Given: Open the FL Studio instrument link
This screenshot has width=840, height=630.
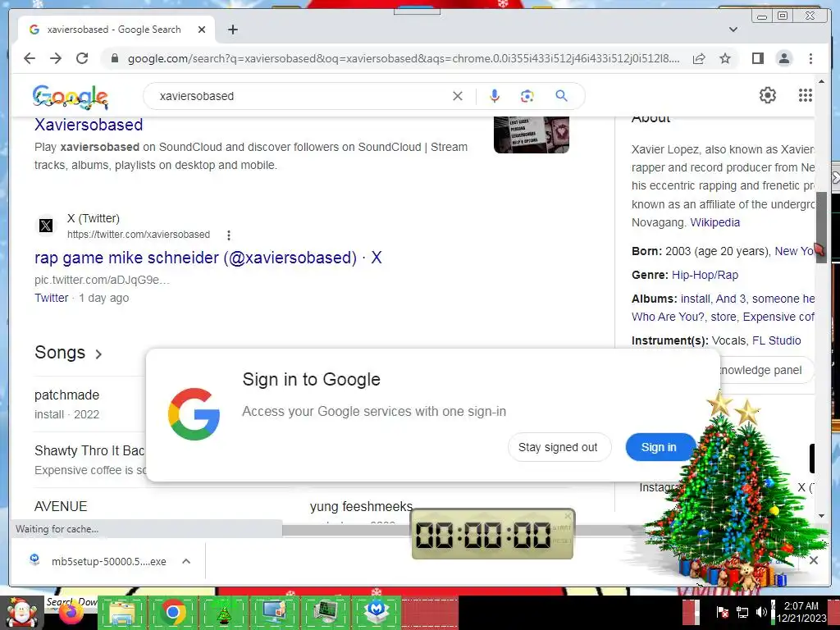Looking at the screenshot, I should pos(776,340).
